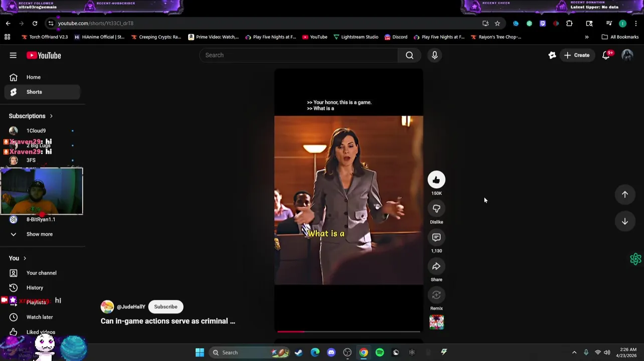Open the Discord bookmark
Viewport: 644px width, 361px height.
pyautogui.click(x=396, y=37)
